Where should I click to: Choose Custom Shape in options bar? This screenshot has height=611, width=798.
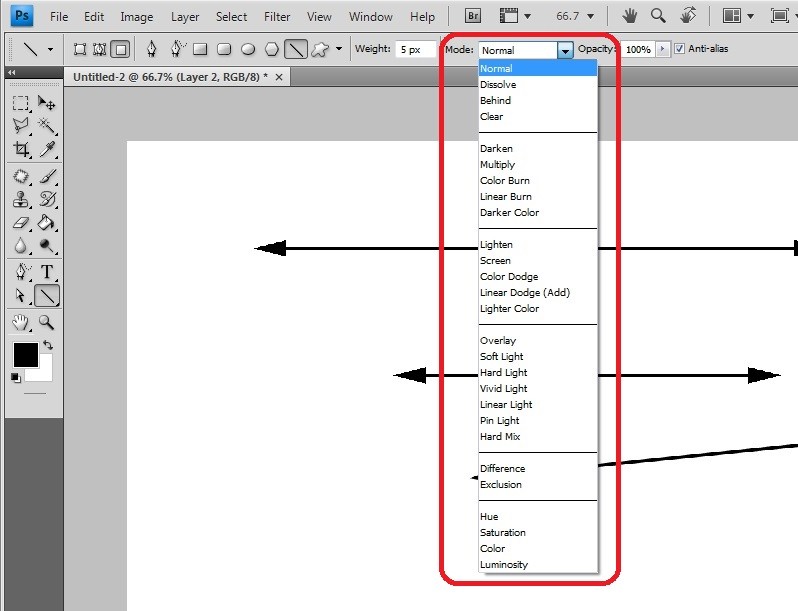[x=320, y=49]
